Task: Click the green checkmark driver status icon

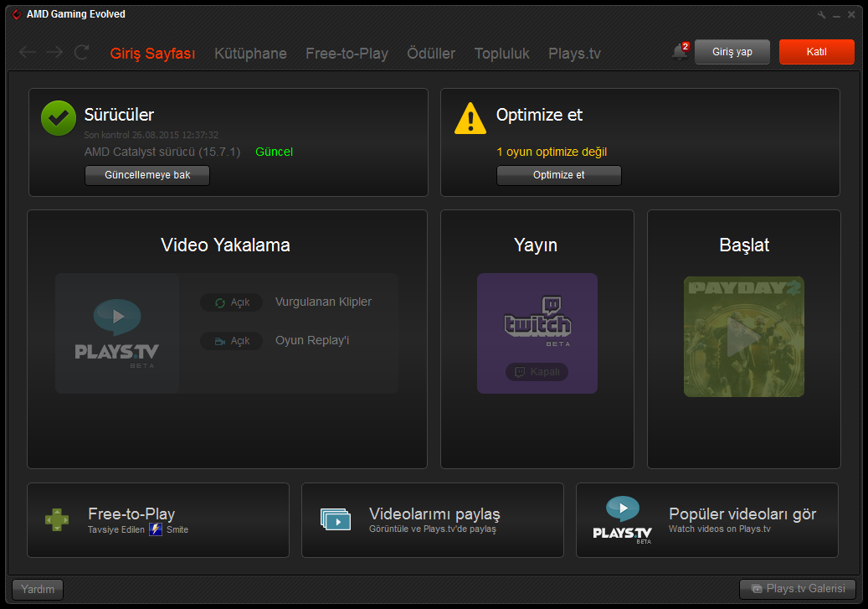Action: [x=59, y=118]
